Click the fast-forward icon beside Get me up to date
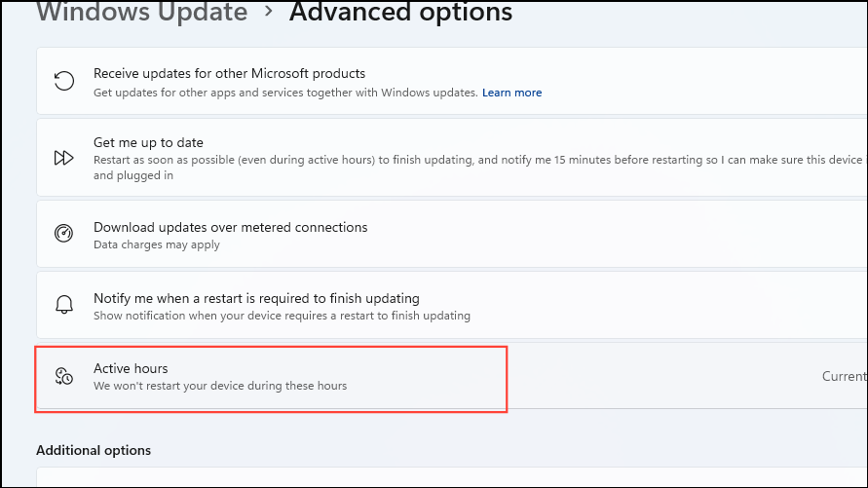This screenshot has width=868, height=488. [x=64, y=158]
